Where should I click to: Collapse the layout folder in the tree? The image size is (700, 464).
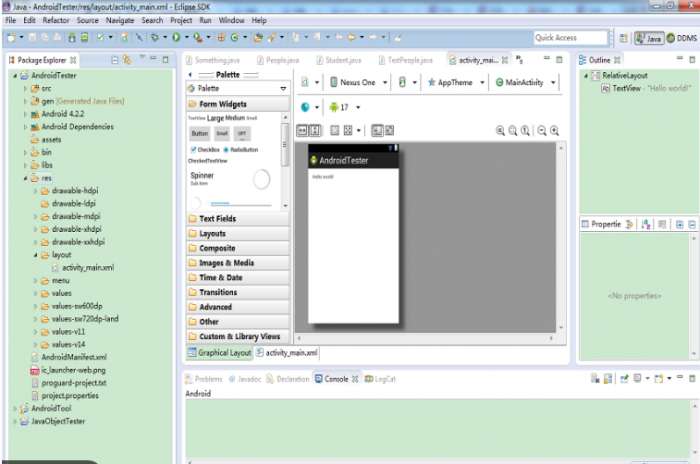(x=36, y=255)
